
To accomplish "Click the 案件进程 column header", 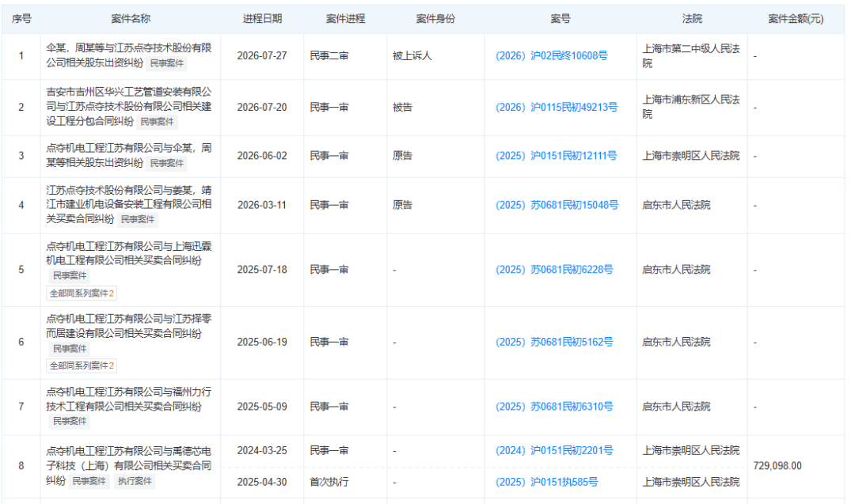I will click(345, 19).
